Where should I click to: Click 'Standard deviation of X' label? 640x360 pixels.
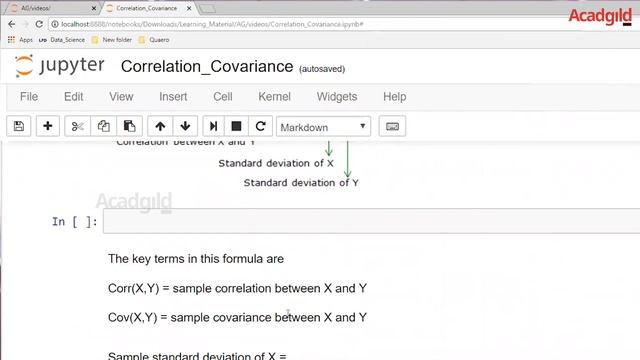[x=276, y=163]
